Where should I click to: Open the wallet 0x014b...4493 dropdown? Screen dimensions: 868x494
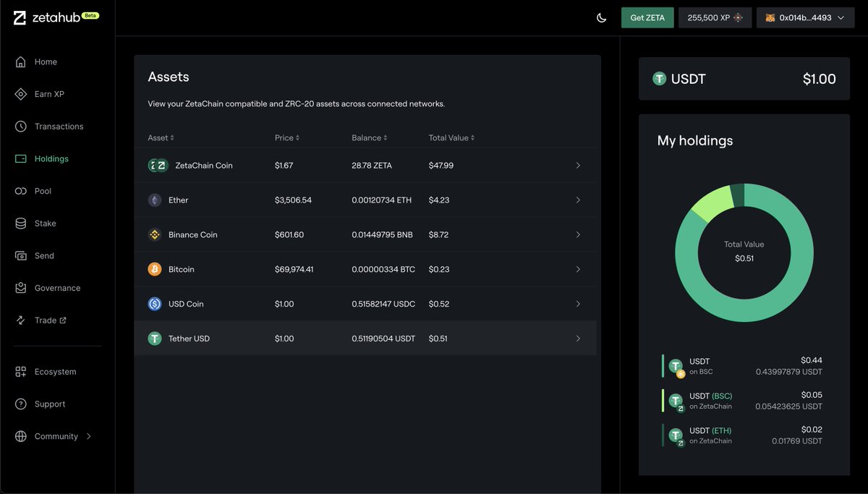coord(805,18)
